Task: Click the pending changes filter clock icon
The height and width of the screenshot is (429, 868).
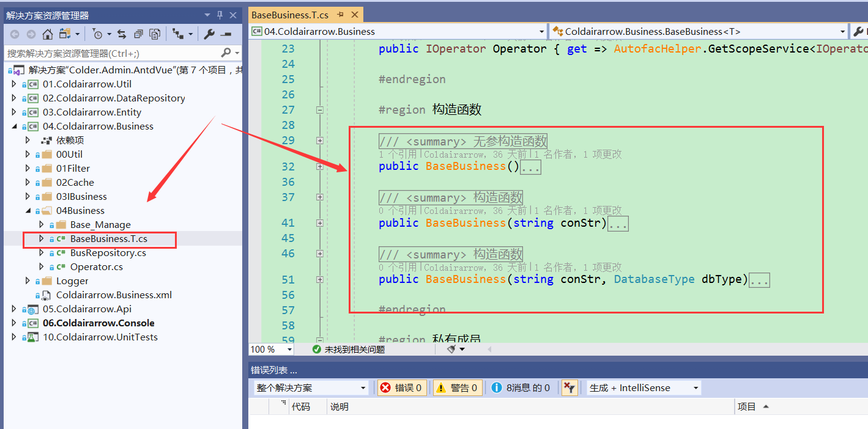Action: [97, 34]
